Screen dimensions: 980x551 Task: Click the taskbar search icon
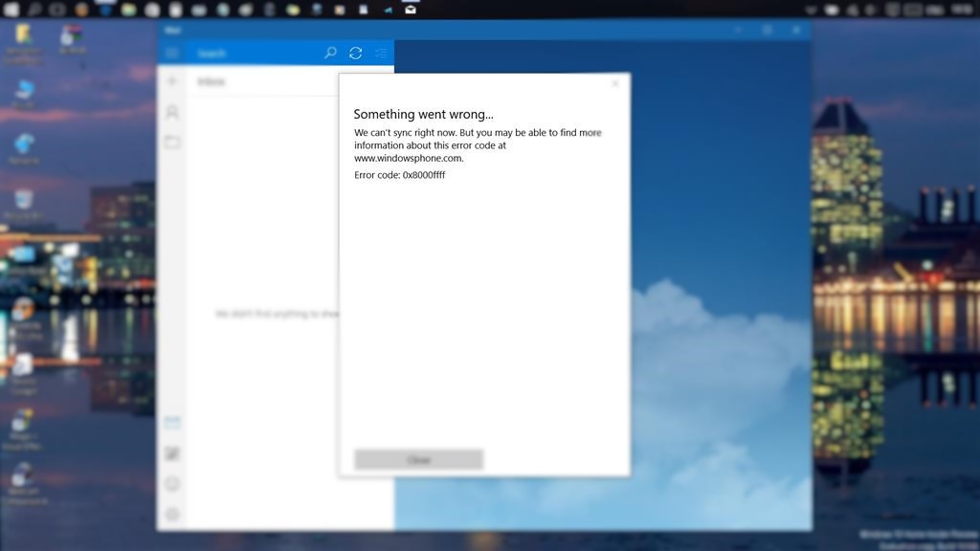34,10
